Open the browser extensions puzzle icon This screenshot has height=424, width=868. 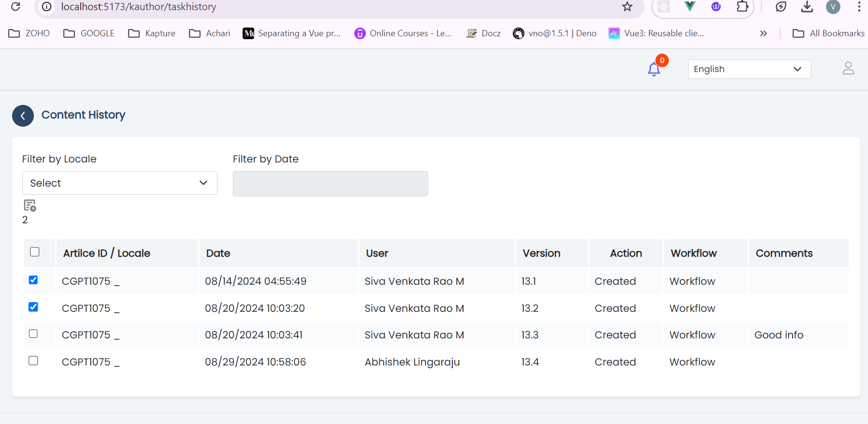(742, 7)
